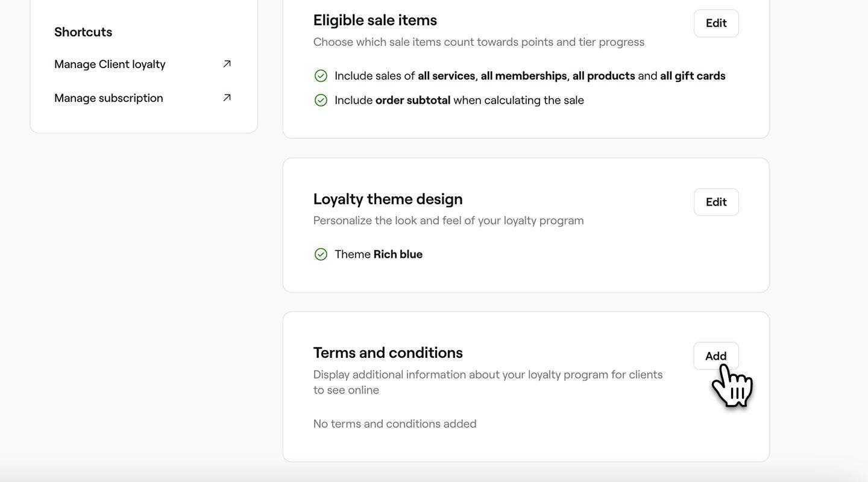Click 'Loyalty theme design' heading

pyautogui.click(x=388, y=199)
